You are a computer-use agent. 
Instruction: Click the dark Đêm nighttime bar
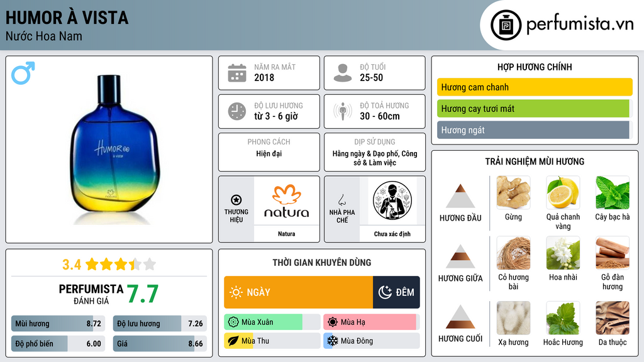tap(396, 292)
